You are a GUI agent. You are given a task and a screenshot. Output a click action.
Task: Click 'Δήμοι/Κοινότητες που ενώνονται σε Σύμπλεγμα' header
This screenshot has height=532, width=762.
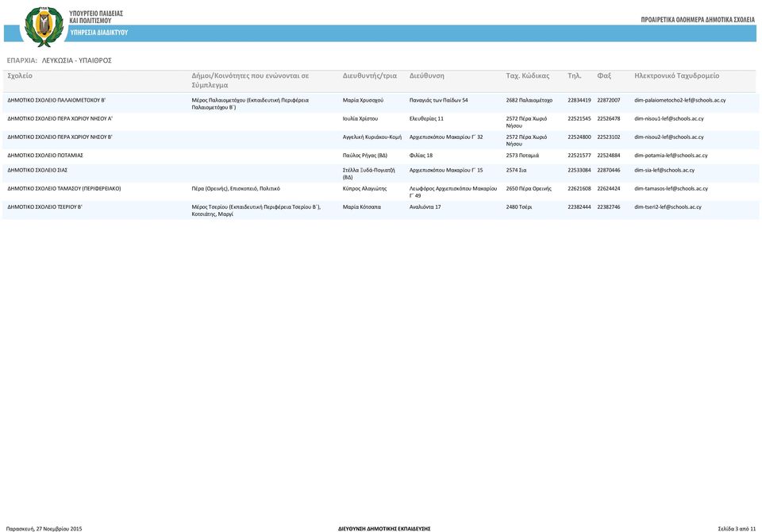point(250,80)
